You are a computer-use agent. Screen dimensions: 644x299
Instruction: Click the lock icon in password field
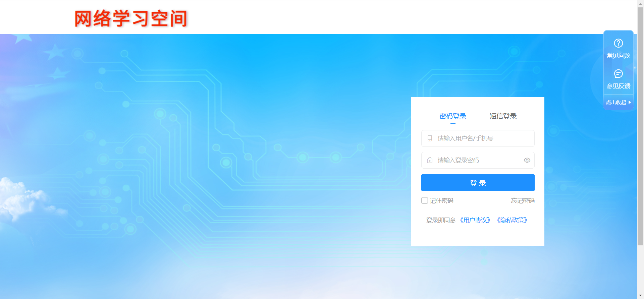[430, 160]
